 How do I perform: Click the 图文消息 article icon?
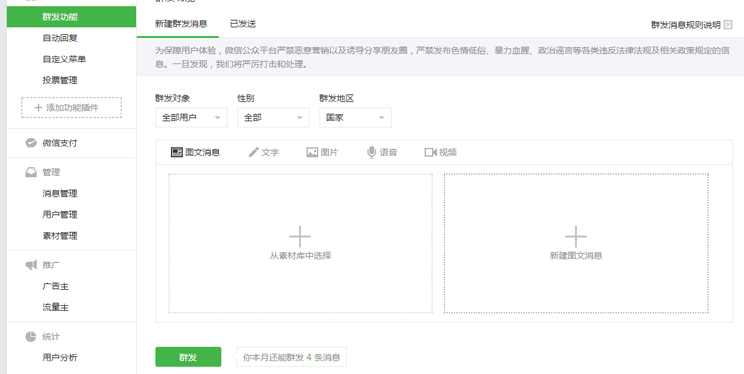177,152
